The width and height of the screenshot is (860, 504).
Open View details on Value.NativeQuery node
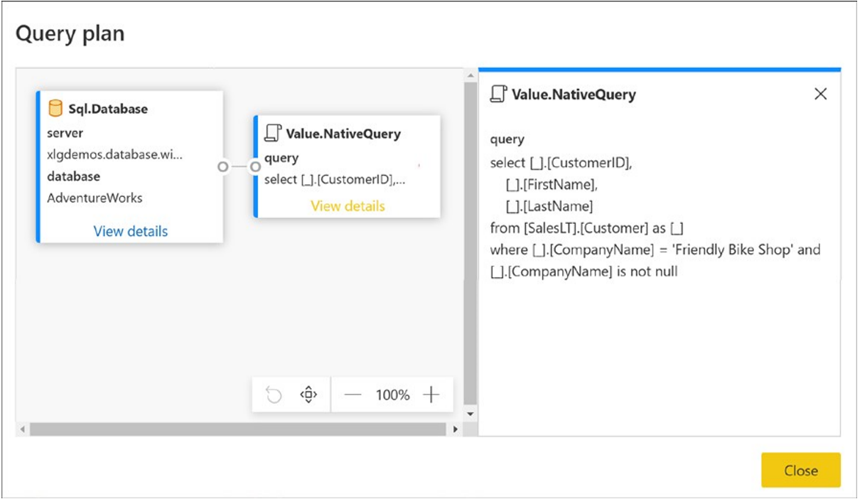(348, 206)
